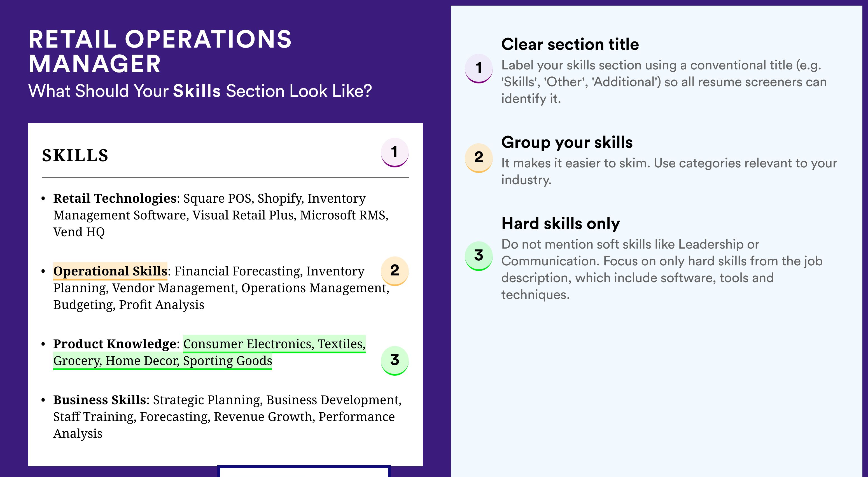Click the highlighted Operational Skills label

pos(110,271)
